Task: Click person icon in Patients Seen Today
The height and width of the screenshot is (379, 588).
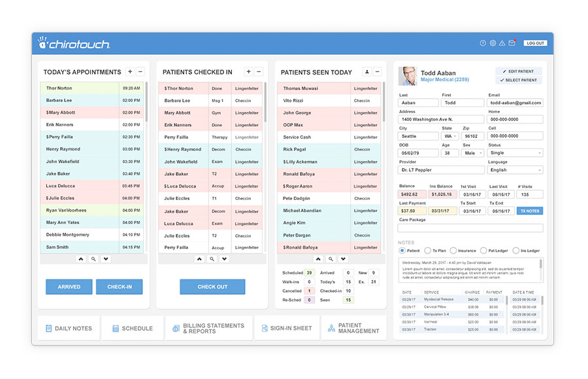Action: (367, 72)
